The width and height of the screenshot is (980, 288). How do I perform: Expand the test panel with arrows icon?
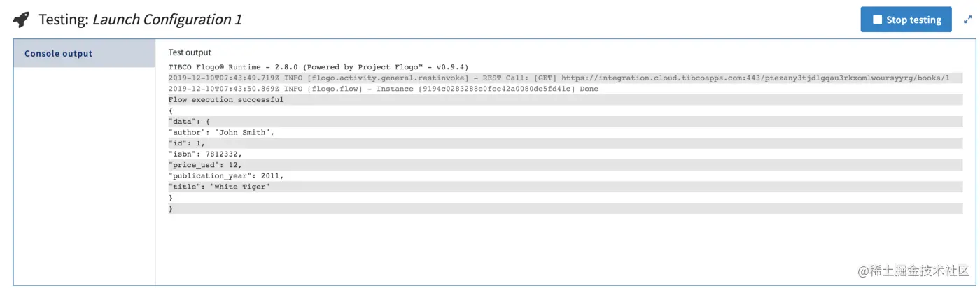[x=968, y=20]
